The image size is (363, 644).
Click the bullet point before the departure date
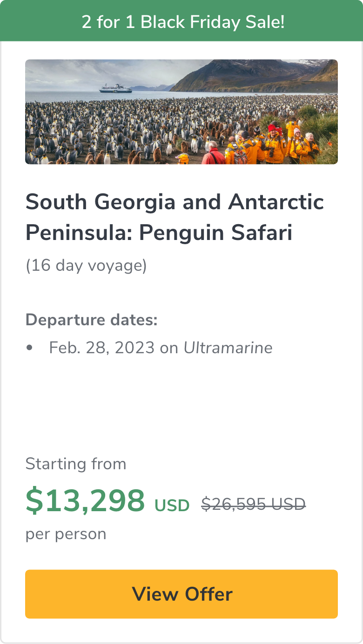coord(30,348)
